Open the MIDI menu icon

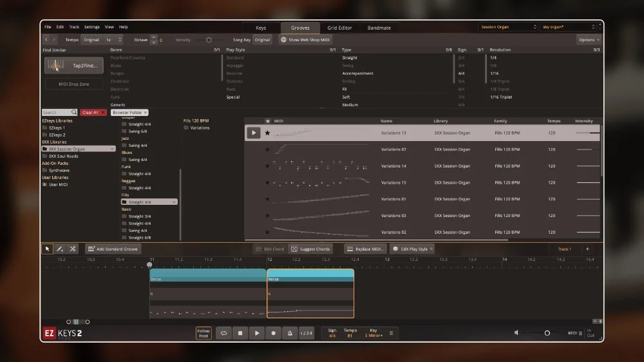tap(580, 333)
